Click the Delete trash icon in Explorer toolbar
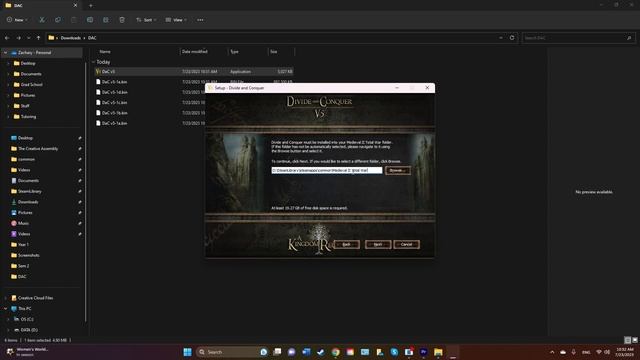 (x=122, y=20)
